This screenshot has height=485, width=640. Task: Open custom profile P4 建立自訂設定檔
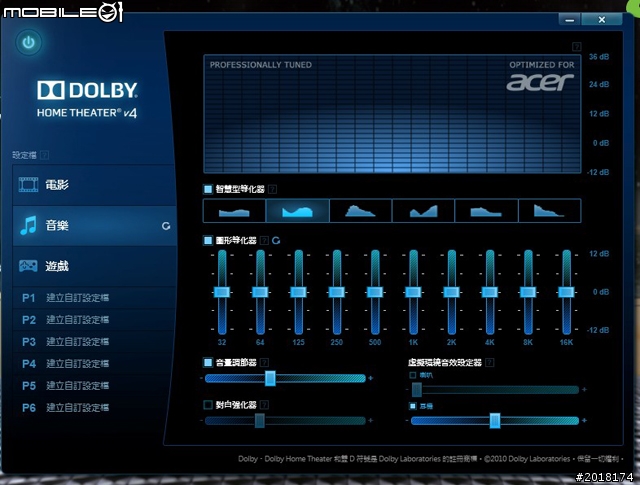(94, 364)
